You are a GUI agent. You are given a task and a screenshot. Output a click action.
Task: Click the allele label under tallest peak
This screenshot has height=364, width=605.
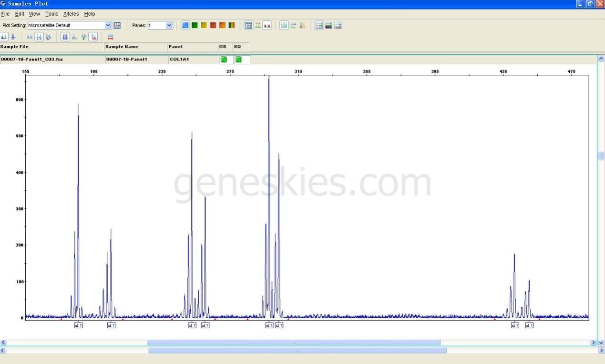(269, 325)
